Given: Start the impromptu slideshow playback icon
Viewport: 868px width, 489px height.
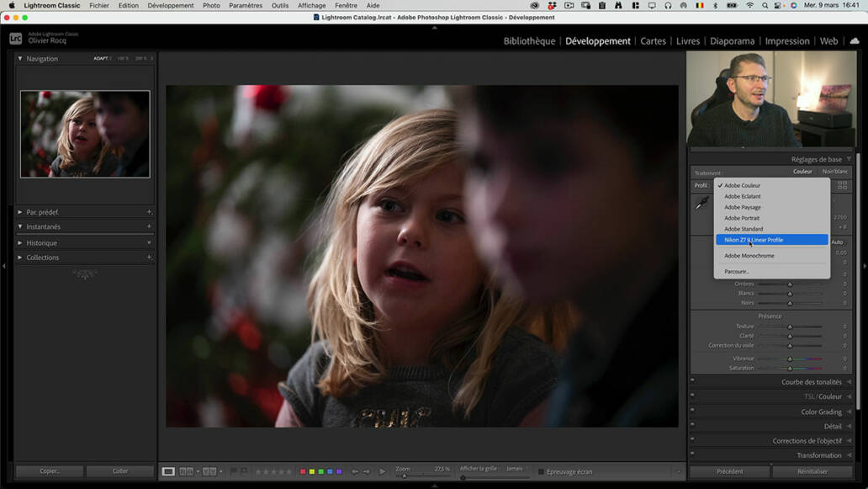Looking at the screenshot, I should tap(382, 471).
